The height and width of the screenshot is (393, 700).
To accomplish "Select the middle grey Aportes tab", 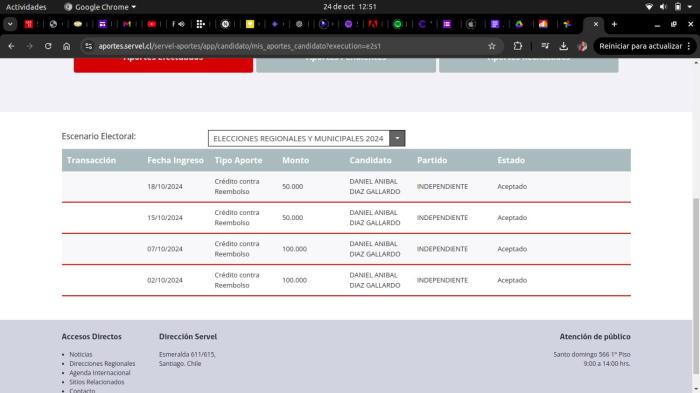I will (346, 65).
